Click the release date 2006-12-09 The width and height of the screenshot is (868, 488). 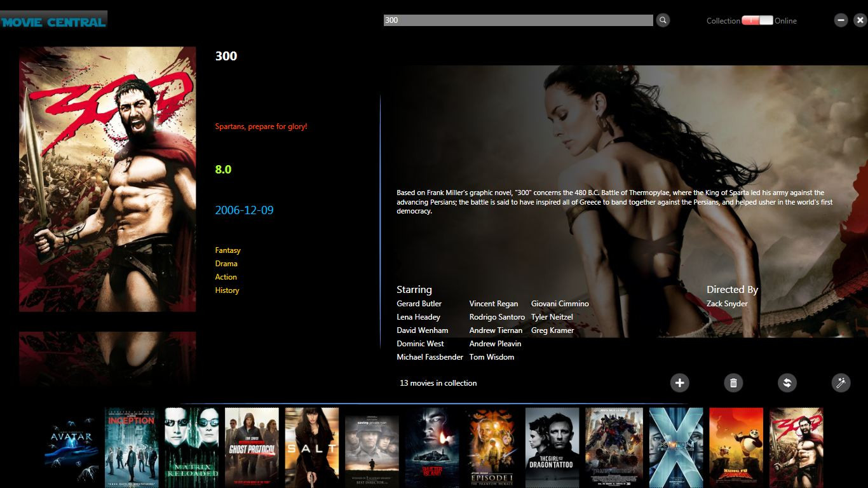pyautogui.click(x=244, y=210)
